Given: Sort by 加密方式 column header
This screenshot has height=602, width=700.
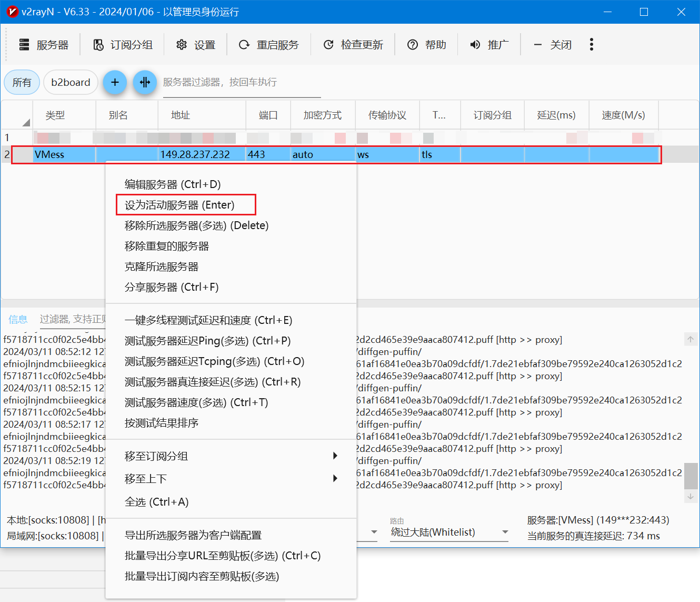Looking at the screenshot, I should tap(323, 115).
